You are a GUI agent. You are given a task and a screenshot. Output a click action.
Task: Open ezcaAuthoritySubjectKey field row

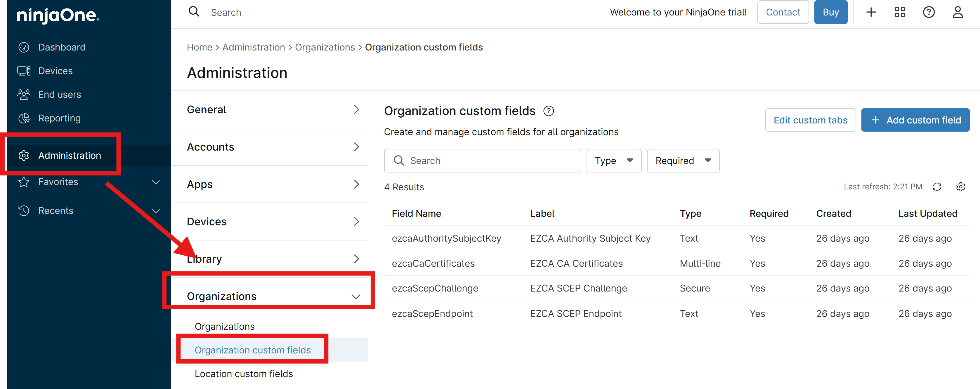pyautogui.click(x=677, y=238)
